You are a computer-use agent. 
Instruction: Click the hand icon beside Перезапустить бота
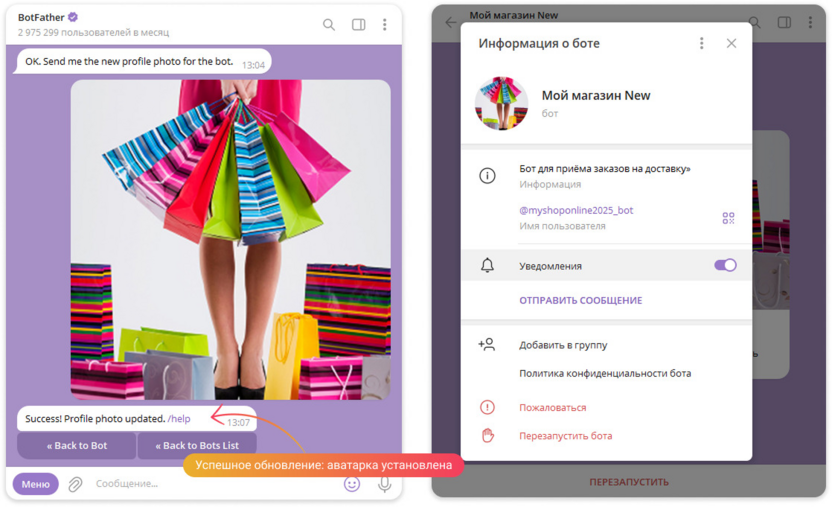(487, 435)
